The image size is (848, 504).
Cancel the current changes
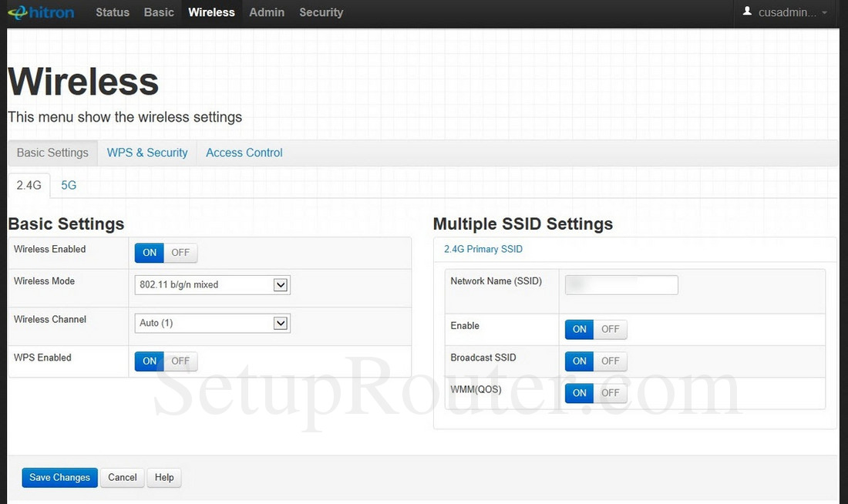(x=122, y=477)
